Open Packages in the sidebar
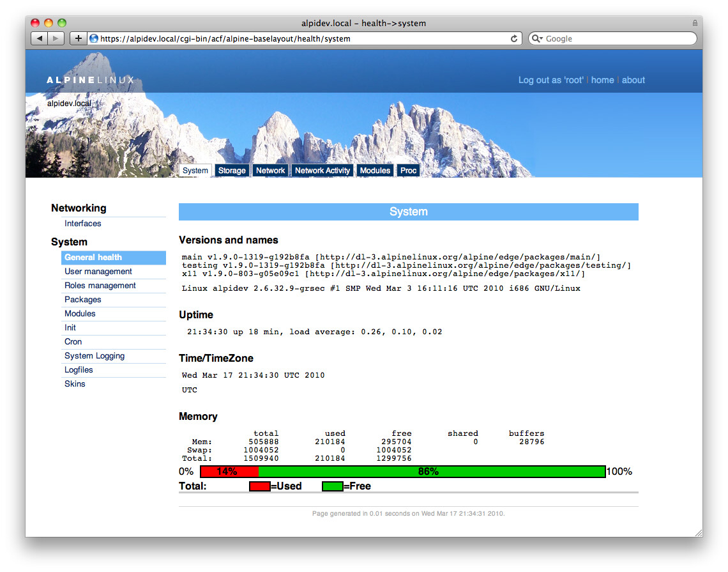The image size is (728, 572). tap(83, 300)
